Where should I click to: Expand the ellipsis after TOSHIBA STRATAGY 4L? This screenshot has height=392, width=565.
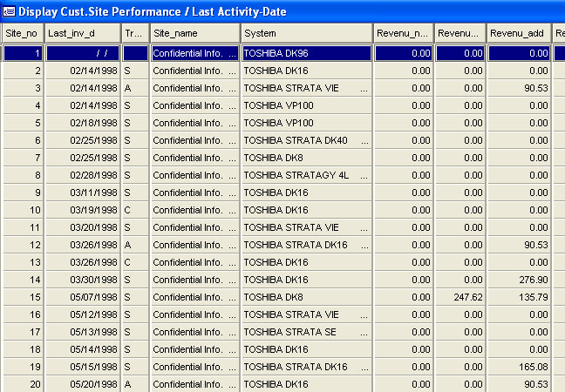click(x=364, y=176)
